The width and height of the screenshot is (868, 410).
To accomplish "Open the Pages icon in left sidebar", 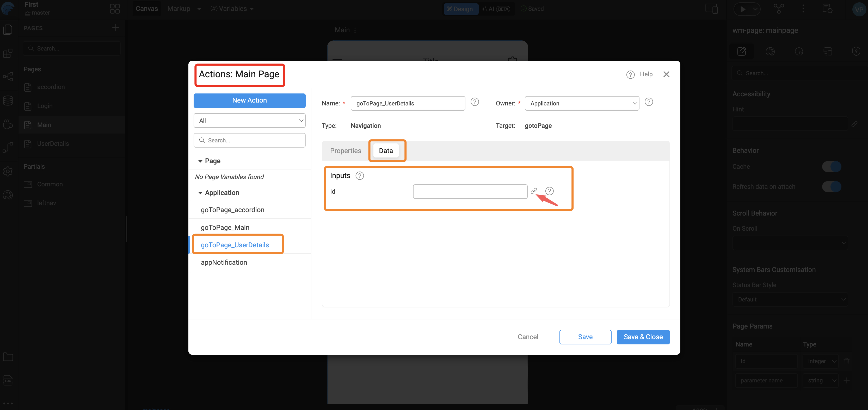I will click(8, 30).
